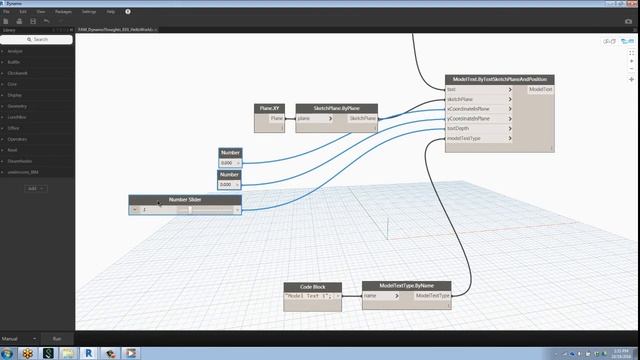Expand the Operators library category
Screen dimensions: 640x360
click(17, 139)
